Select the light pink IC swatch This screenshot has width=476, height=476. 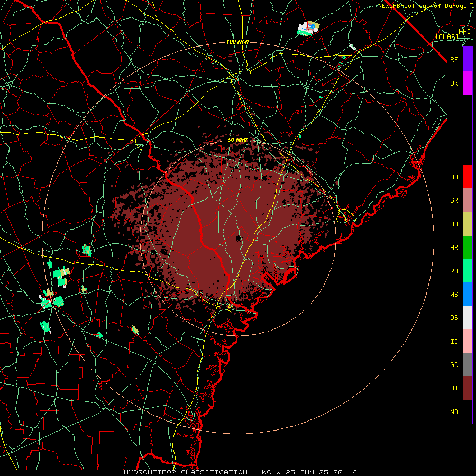tap(467, 341)
